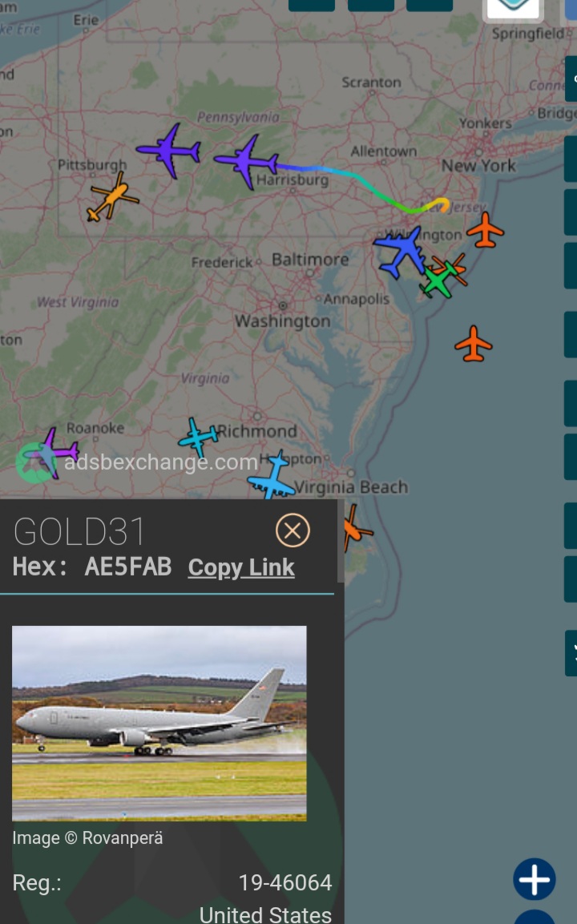Select the green propeller aircraft icon

coord(439,280)
